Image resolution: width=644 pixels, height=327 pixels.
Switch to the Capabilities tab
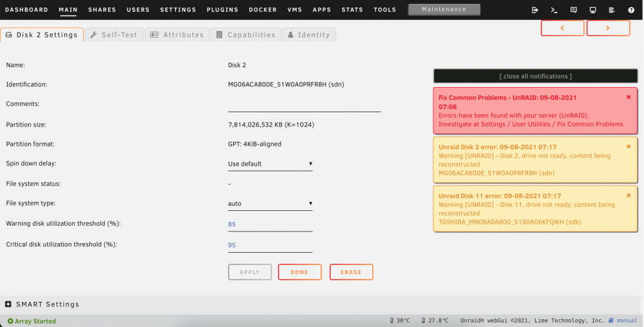tap(246, 35)
